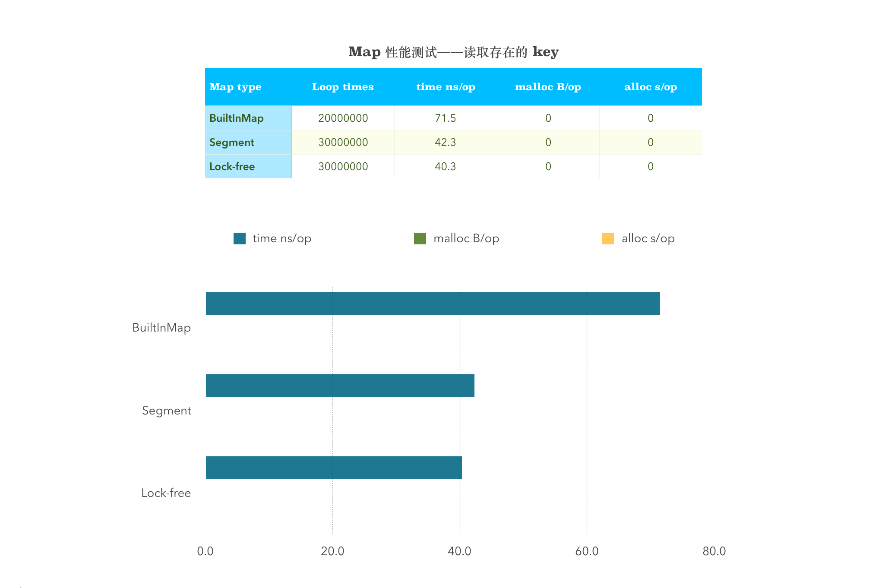Select the BuiltInMap row label cell
The height and width of the screenshot is (588, 882).
[237, 118]
